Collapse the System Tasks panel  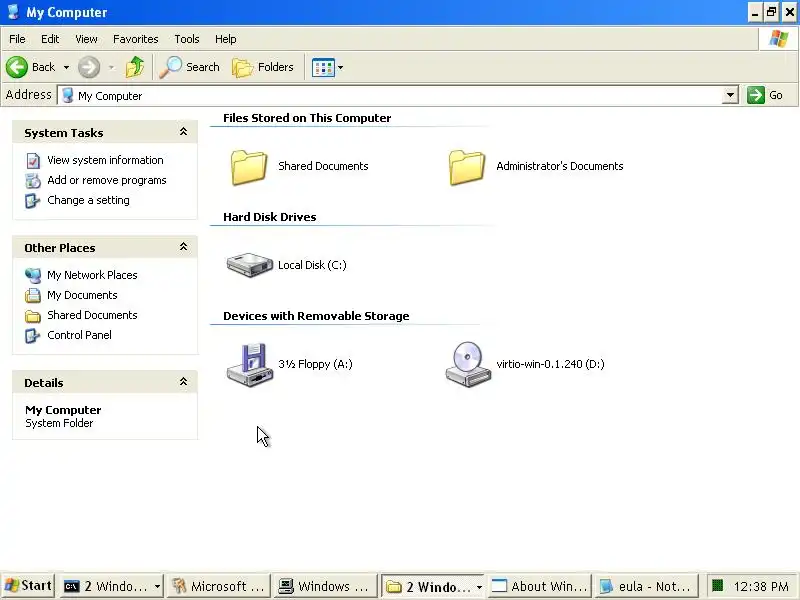coord(183,132)
